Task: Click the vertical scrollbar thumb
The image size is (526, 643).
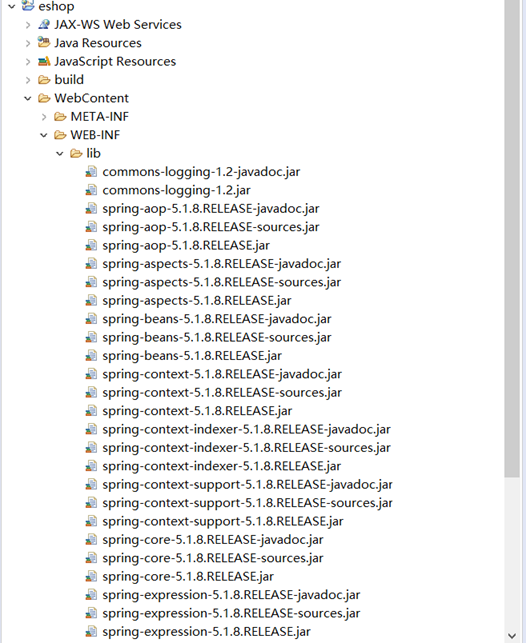Action: coord(512,238)
